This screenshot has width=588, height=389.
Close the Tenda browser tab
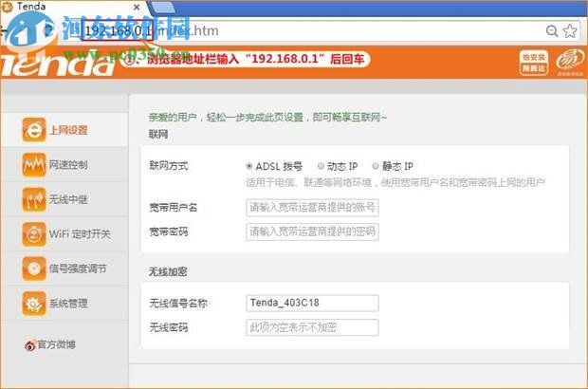click(x=137, y=8)
